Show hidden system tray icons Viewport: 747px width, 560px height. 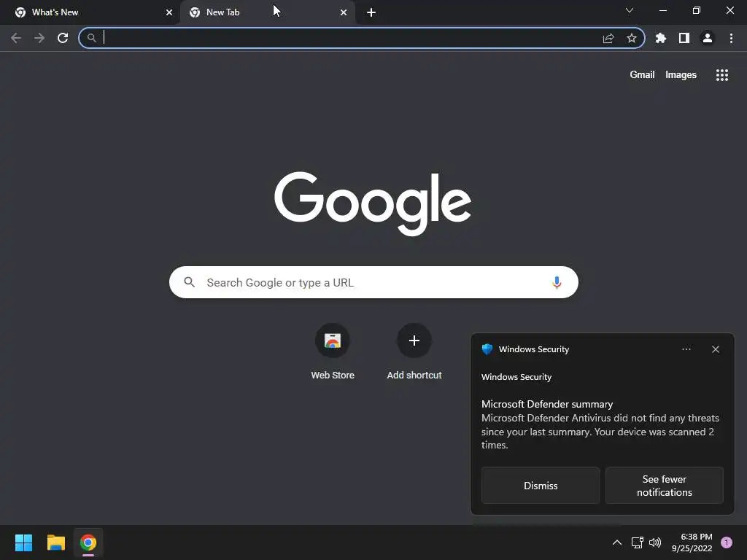click(617, 542)
